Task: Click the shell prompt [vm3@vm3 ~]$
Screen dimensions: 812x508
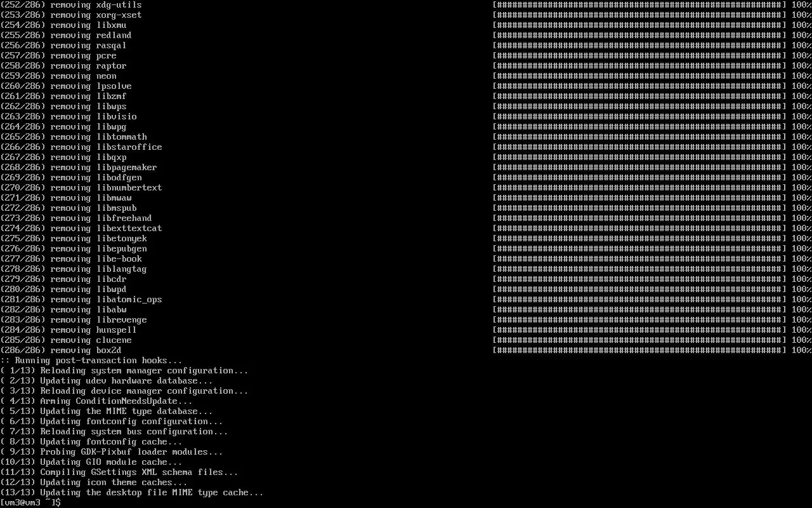Action: coord(30,502)
